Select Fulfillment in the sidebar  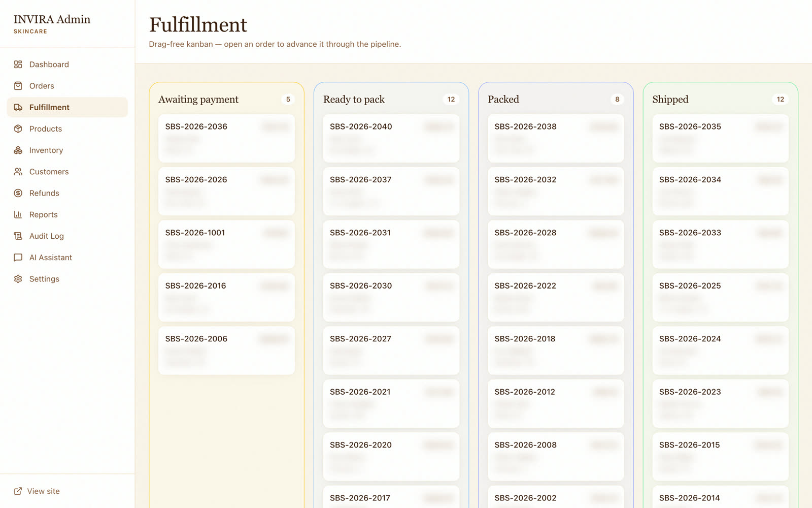(x=67, y=107)
